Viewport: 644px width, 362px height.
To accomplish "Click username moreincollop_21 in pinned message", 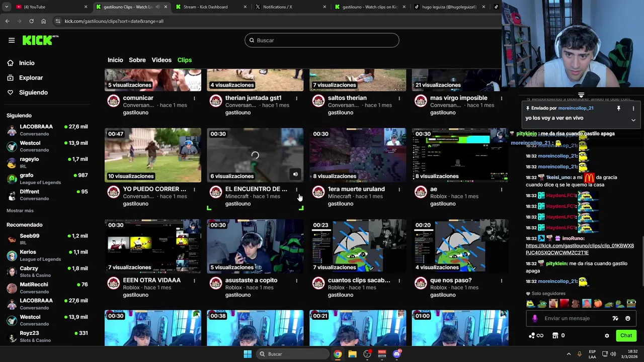I will click(x=576, y=108).
